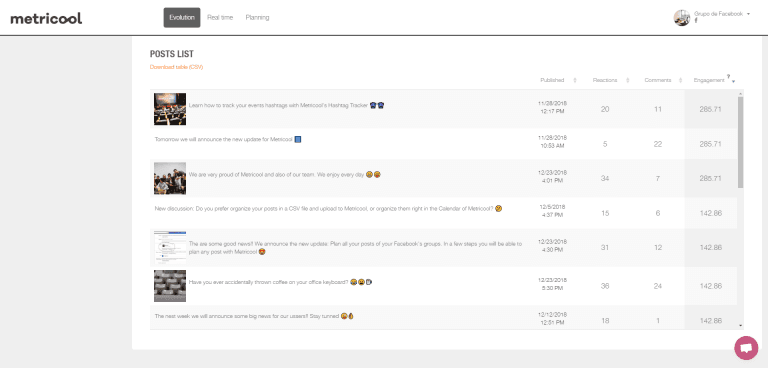Click the reactions value 36
The width and height of the screenshot is (768, 368).
tap(605, 286)
